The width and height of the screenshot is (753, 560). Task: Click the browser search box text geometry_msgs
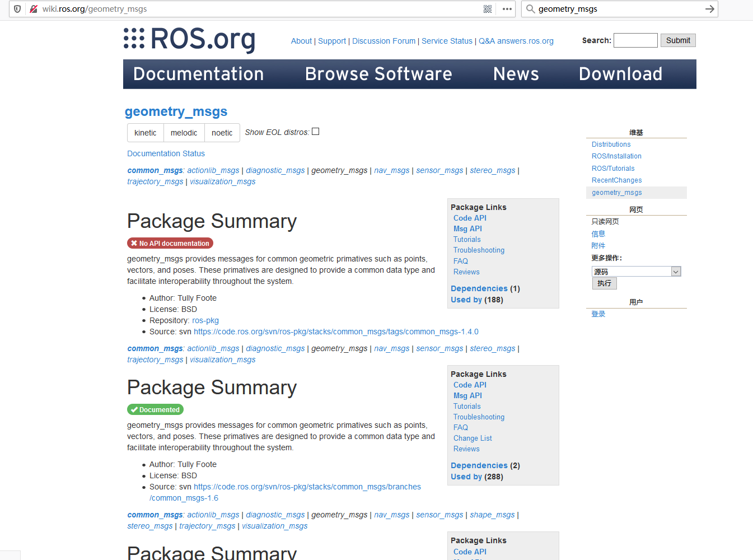coord(568,9)
